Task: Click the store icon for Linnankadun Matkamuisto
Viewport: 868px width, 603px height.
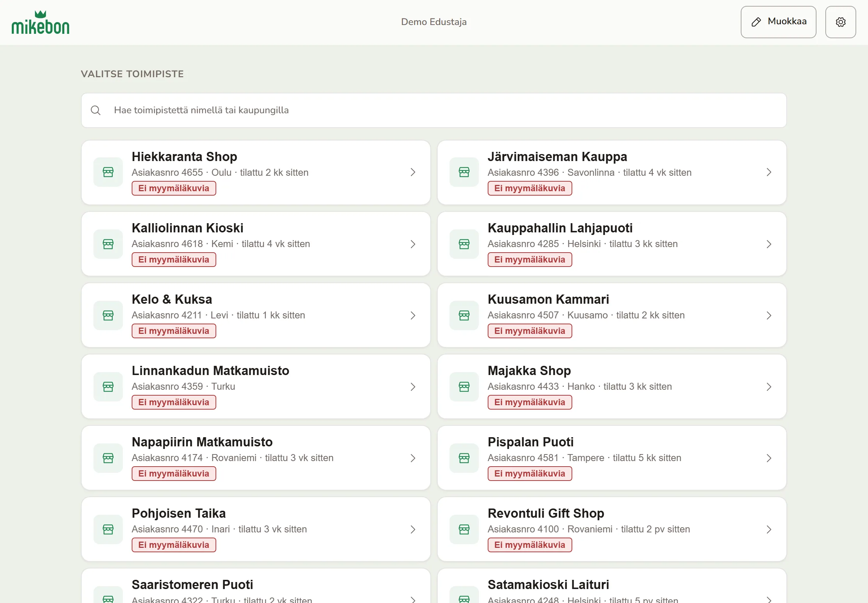Action: [108, 387]
